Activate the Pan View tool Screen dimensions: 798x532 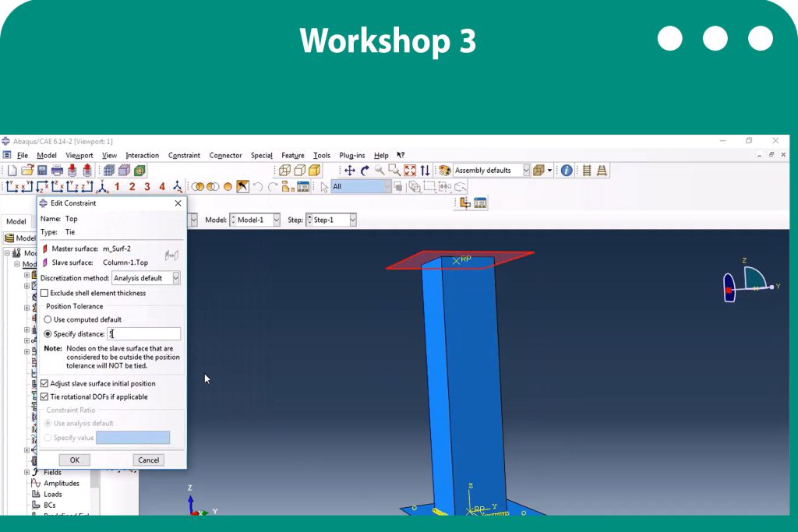pyautogui.click(x=350, y=171)
